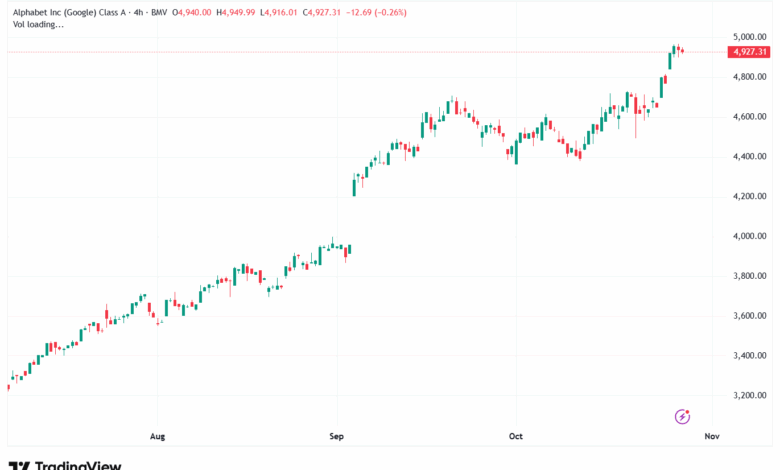Click the 4,000.00 price axis label
This screenshot has width=780, height=470.
pyautogui.click(x=749, y=236)
